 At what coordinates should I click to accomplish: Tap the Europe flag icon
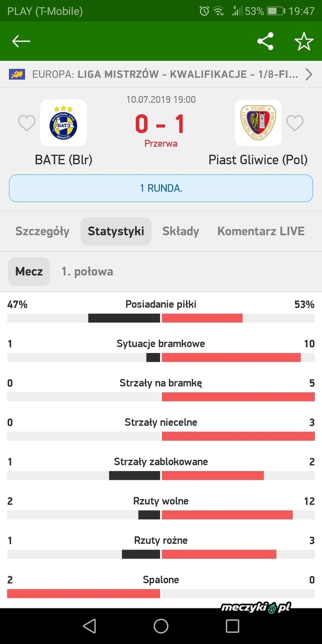coord(17,75)
